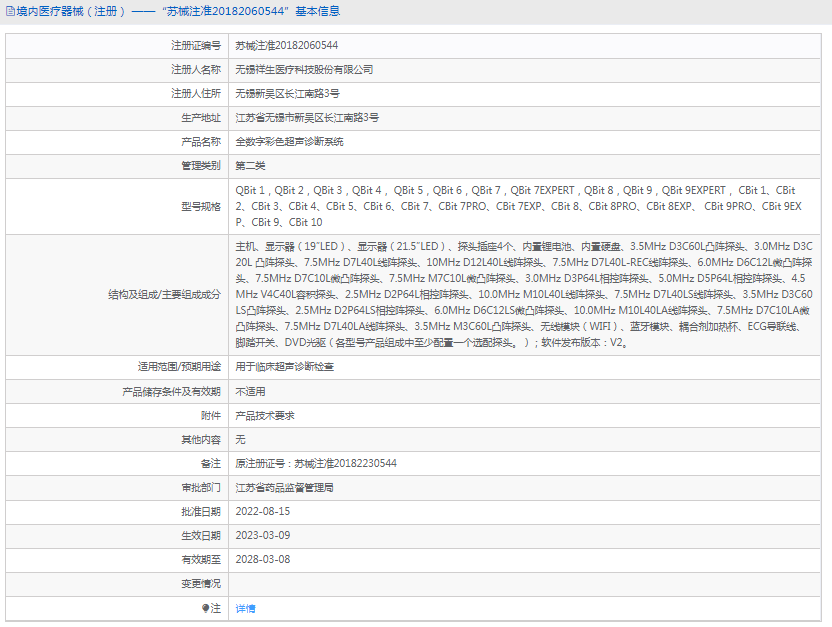This screenshot has height=627, width=832.
Task: Click the 适用范围/预期用途 label
Action: click(x=179, y=367)
